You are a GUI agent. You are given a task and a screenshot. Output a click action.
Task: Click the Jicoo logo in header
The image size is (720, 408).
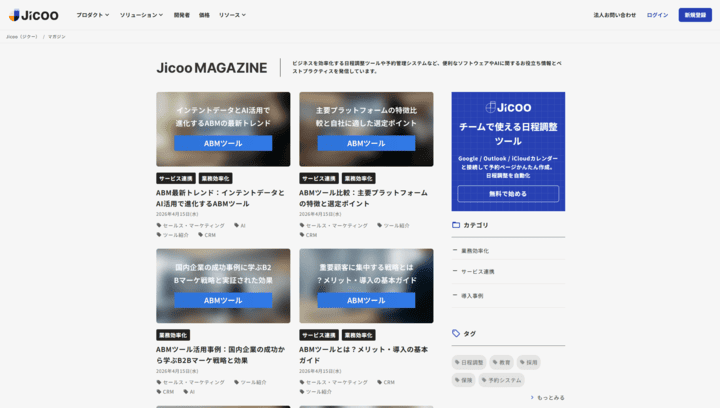tap(34, 15)
